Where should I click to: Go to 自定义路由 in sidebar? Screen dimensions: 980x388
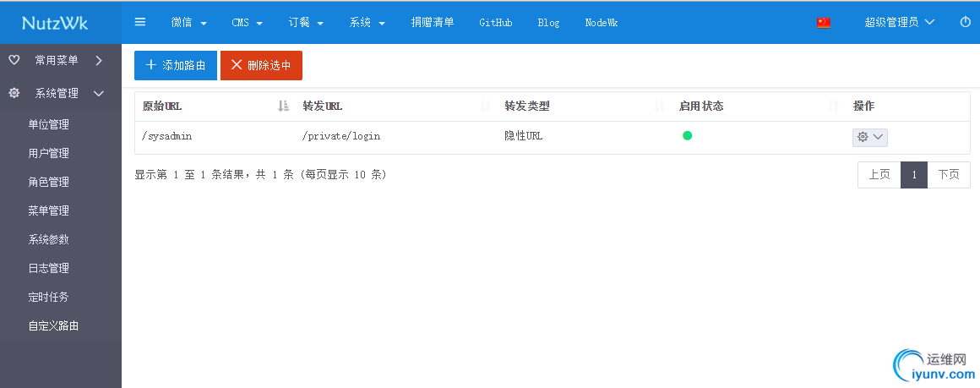point(54,326)
